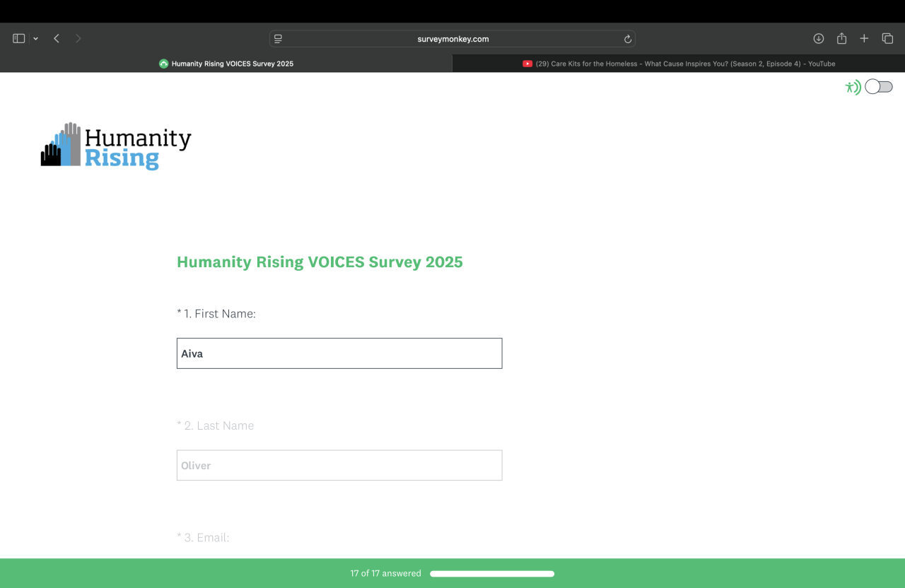The image size is (905, 588).
Task: Click the green accessibility screen reader icon
Action: tap(853, 87)
